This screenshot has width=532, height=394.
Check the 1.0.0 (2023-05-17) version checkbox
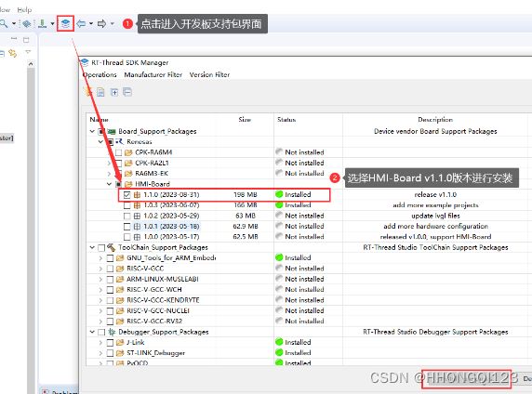pyautogui.click(x=126, y=237)
